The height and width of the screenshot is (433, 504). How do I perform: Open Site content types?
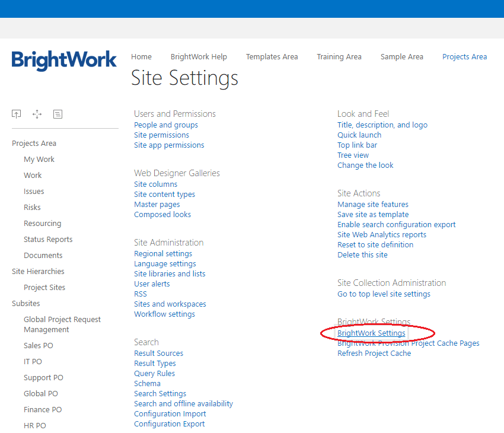click(165, 195)
